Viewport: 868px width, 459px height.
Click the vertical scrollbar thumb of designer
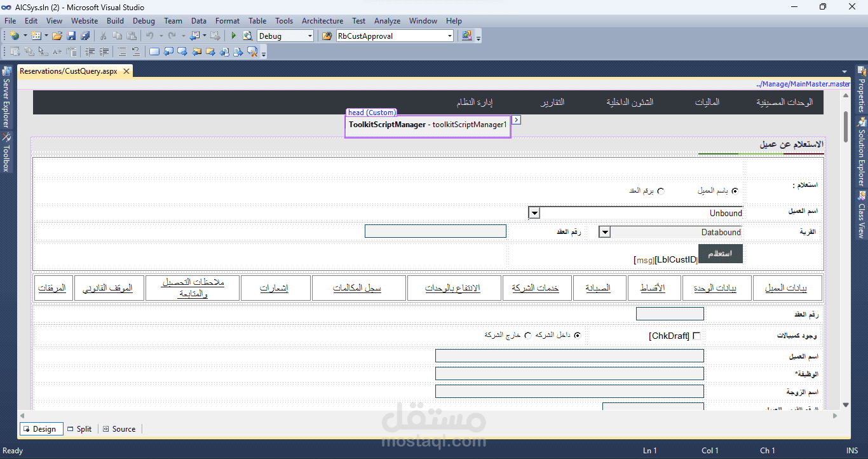pyautogui.click(x=846, y=127)
